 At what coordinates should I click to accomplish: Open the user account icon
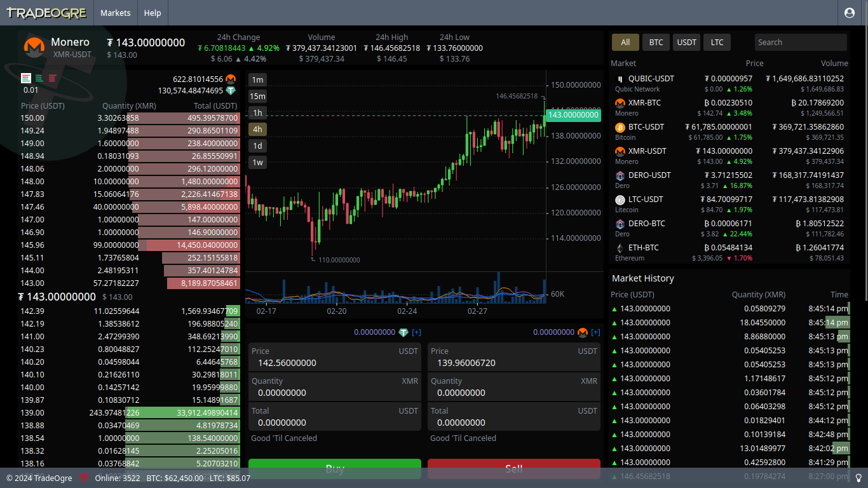pos(850,13)
